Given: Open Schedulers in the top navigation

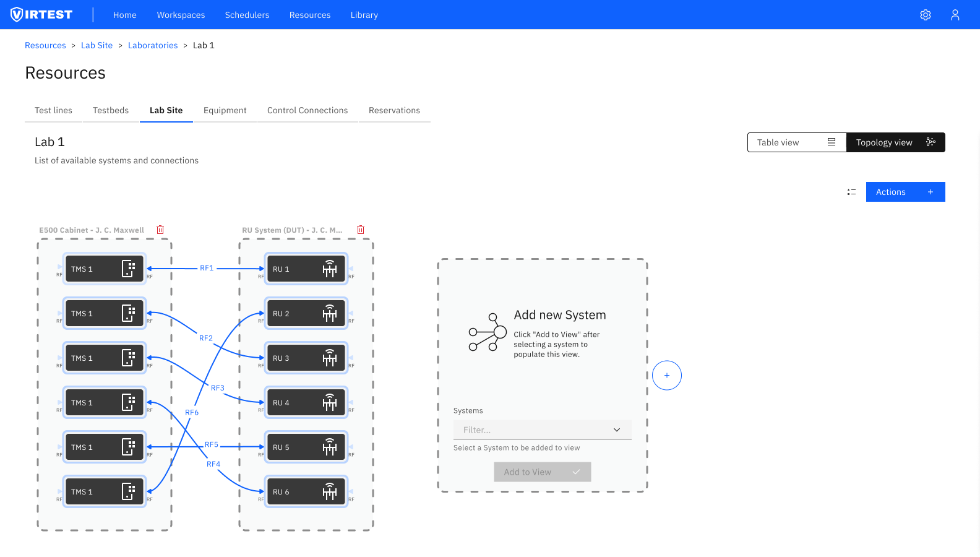Looking at the screenshot, I should [x=247, y=15].
